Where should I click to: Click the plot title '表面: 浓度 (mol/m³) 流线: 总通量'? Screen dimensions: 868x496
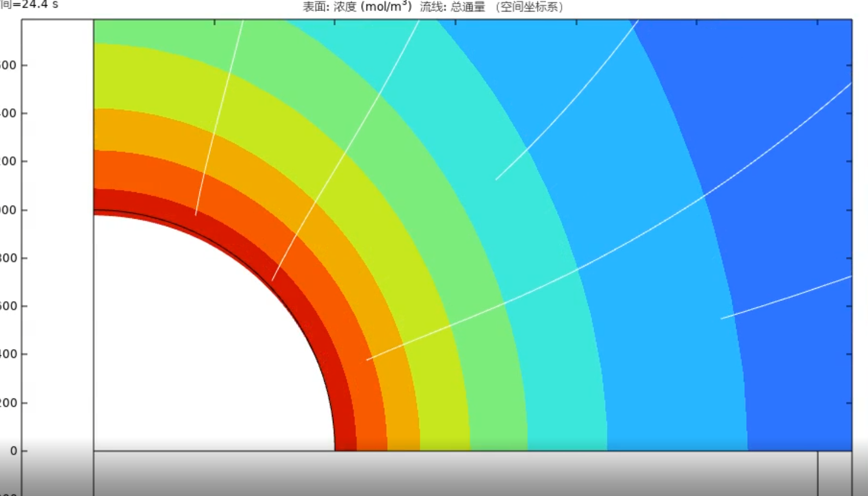coord(432,7)
